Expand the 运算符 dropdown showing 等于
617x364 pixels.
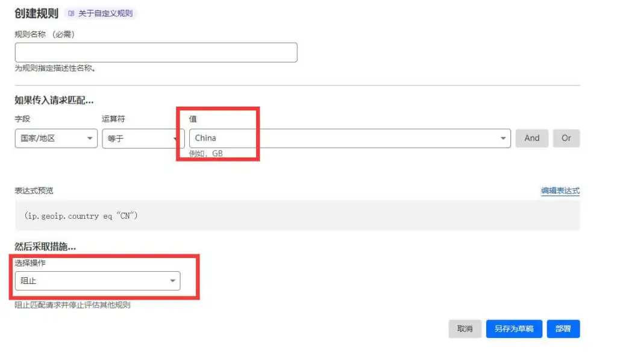(139, 138)
